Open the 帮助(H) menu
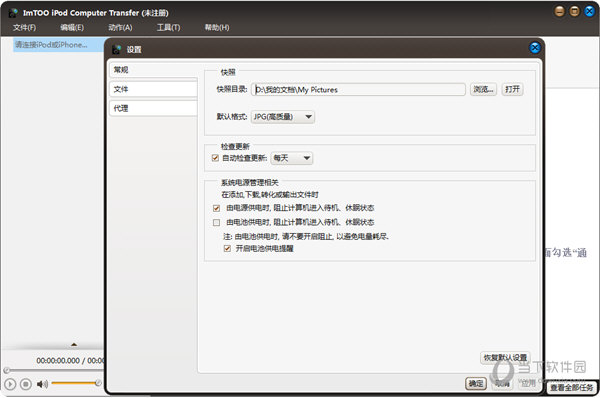600x398 pixels. (x=217, y=28)
